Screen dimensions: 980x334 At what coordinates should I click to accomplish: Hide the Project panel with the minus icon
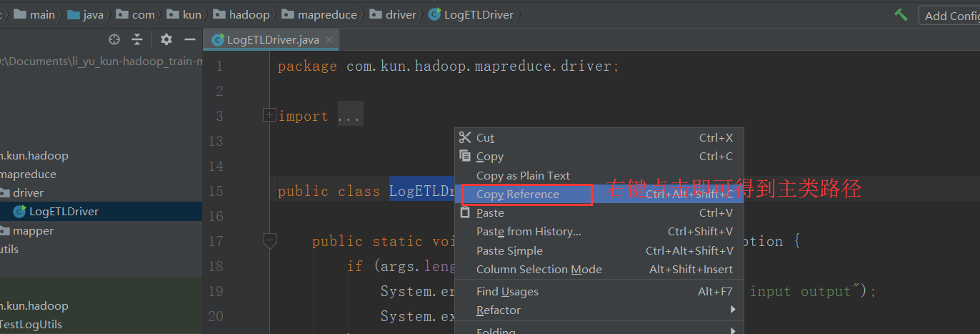(x=190, y=39)
